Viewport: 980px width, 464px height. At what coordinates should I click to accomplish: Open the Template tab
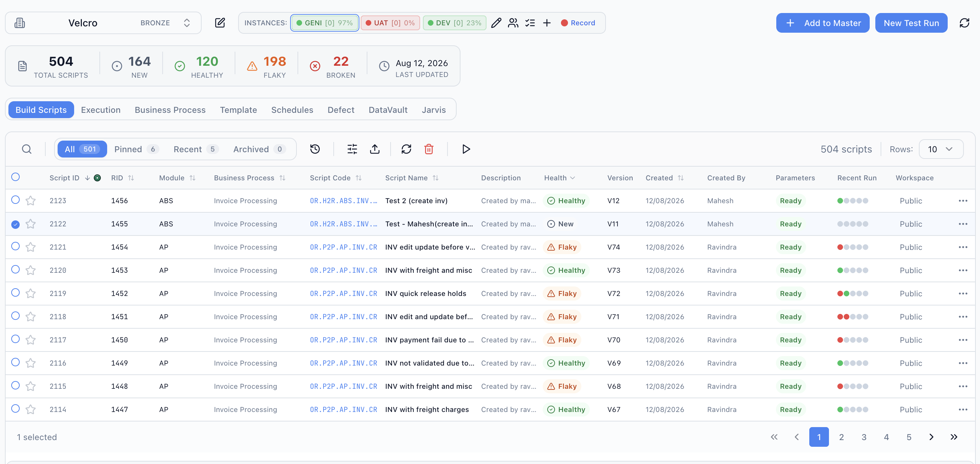[238, 110]
